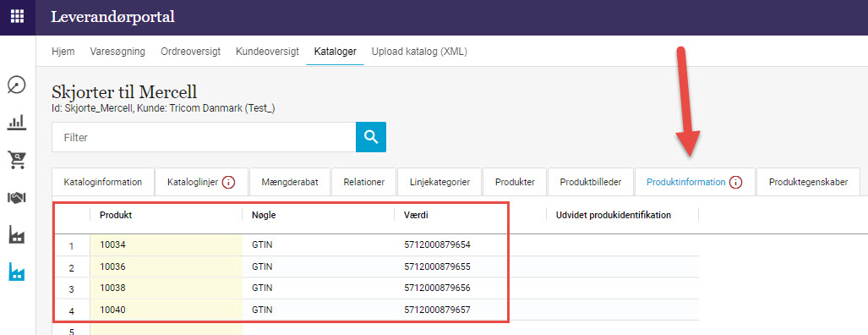Click the info icon beside Produktinformation
Viewport: 868px width, 335px height.
coord(735,182)
